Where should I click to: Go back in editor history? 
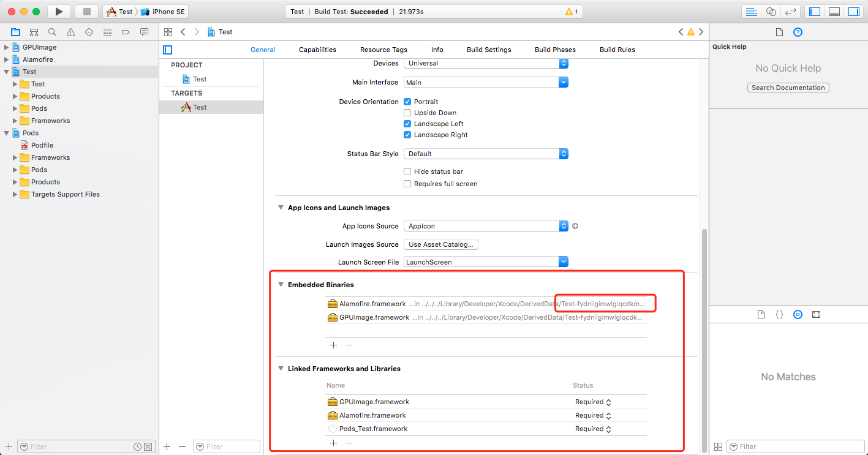[183, 32]
